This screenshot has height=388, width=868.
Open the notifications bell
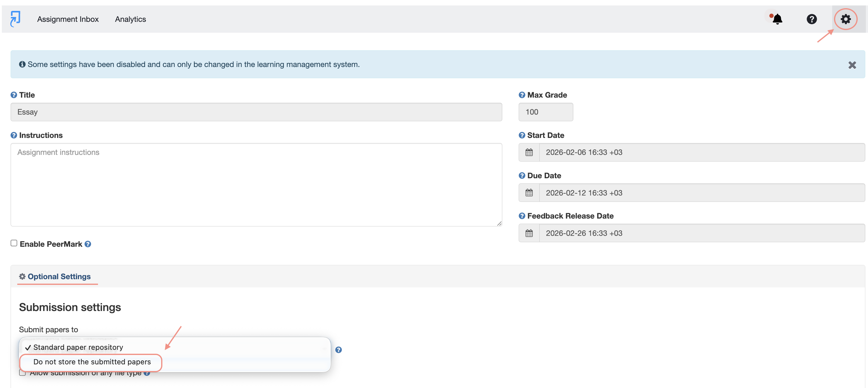click(777, 19)
